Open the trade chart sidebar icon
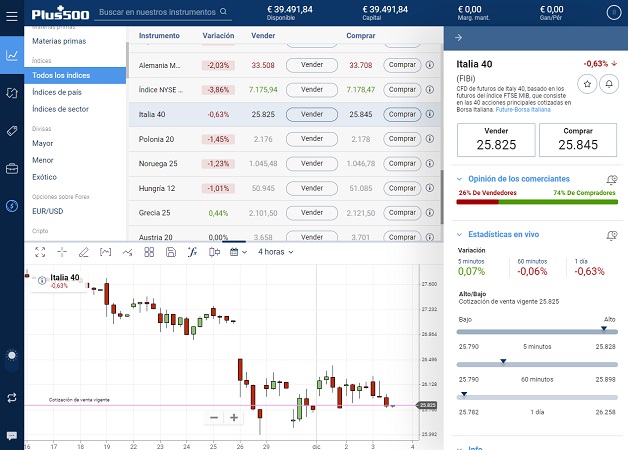Image resolution: width=628 pixels, height=450 pixels. (12, 55)
